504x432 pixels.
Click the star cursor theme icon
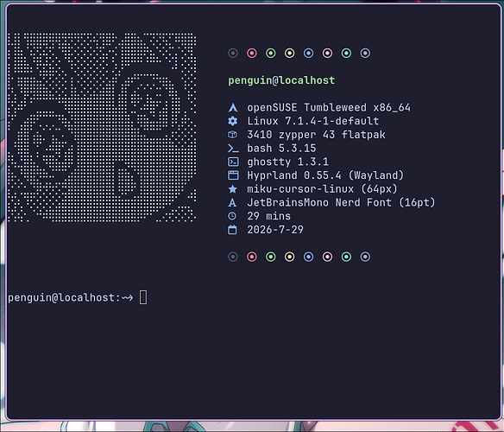(x=233, y=189)
